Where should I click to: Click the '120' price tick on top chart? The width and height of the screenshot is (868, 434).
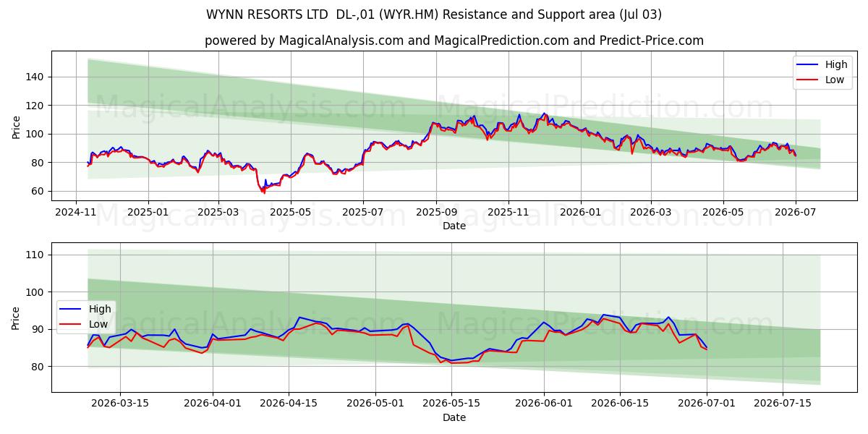coord(36,106)
